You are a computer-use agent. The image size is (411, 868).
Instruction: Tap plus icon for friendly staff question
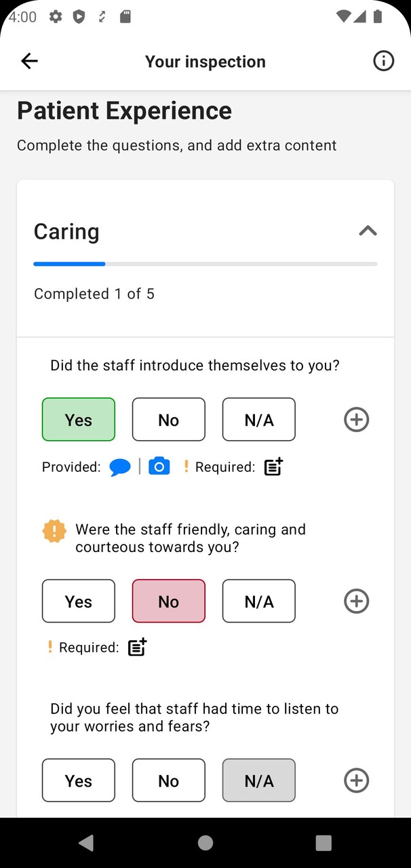(356, 601)
